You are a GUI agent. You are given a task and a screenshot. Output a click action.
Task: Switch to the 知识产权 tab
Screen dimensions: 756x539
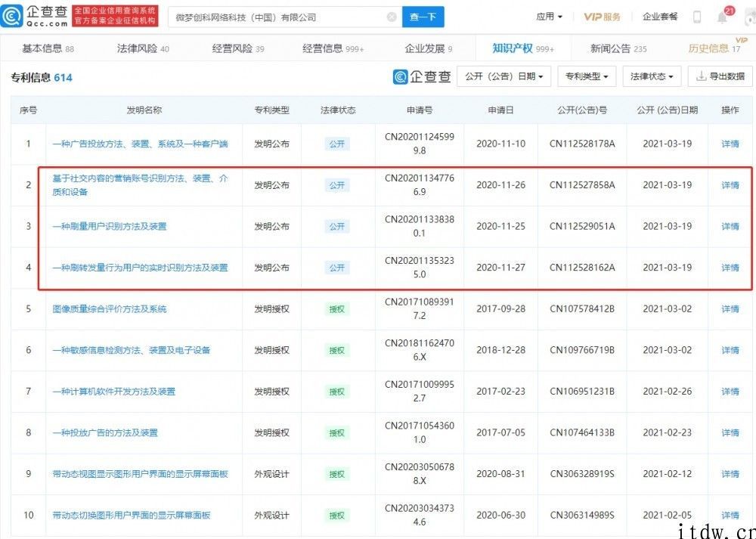[x=523, y=48]
